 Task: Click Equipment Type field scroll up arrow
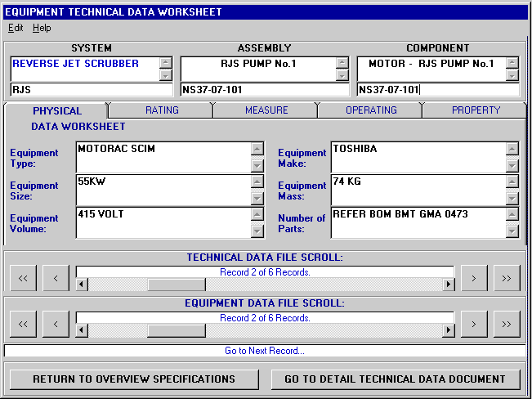[257, 149]
